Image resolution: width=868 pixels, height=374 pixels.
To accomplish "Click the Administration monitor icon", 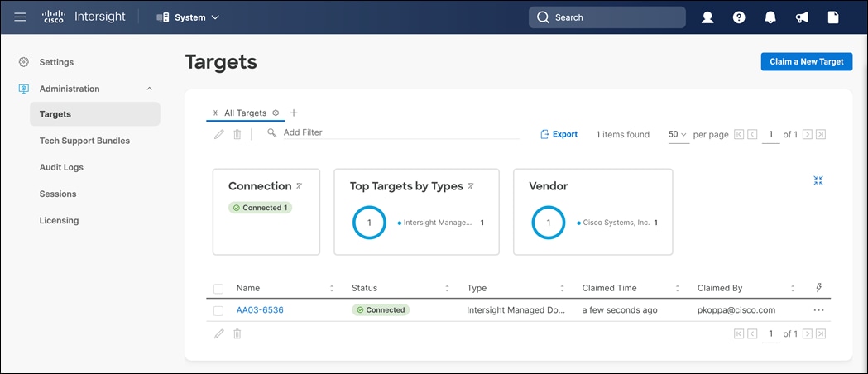I will click(x=23, y=89).
